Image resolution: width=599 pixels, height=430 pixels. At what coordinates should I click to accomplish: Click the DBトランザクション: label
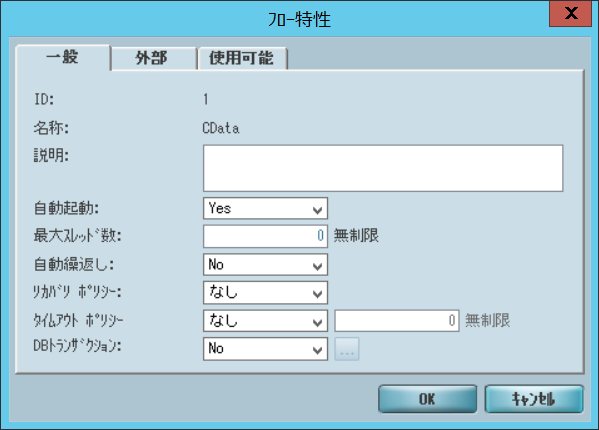point(78,346)
